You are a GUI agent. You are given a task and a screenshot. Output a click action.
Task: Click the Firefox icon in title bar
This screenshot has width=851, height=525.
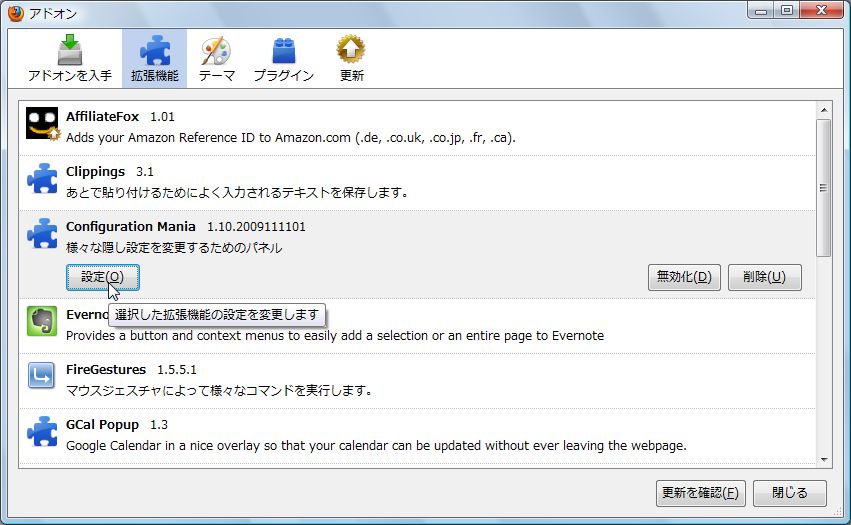point(16,13)
